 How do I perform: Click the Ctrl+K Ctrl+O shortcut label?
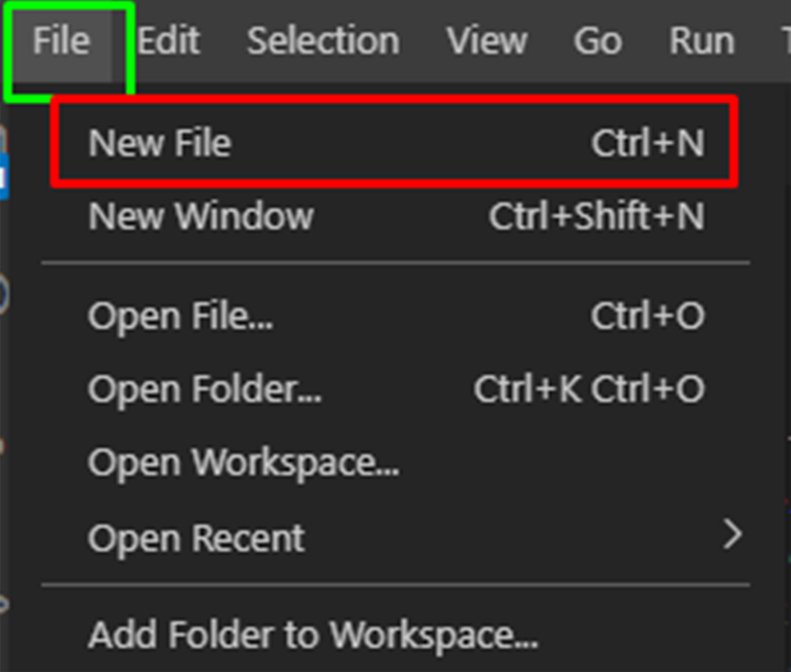(589, 389)
